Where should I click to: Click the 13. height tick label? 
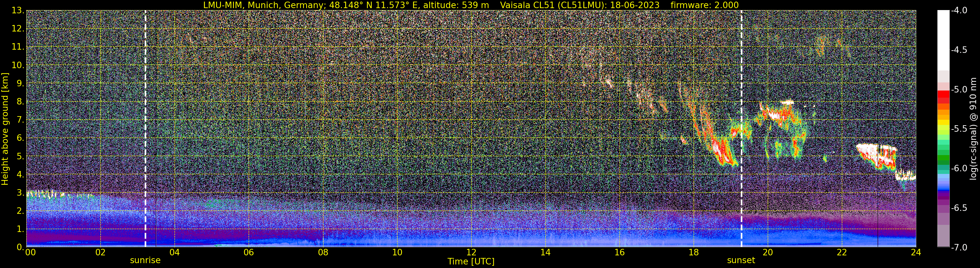click(18, 11)
